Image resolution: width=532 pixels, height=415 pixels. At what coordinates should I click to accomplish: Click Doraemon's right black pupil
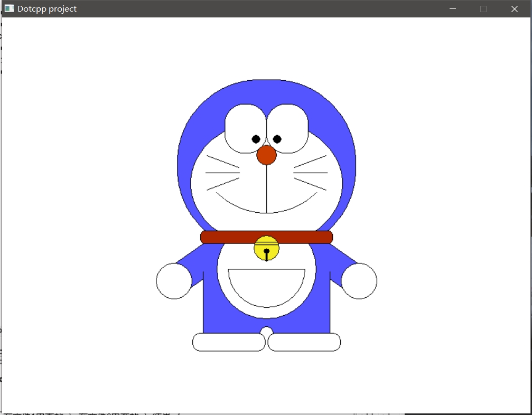(x=277, y=139)
